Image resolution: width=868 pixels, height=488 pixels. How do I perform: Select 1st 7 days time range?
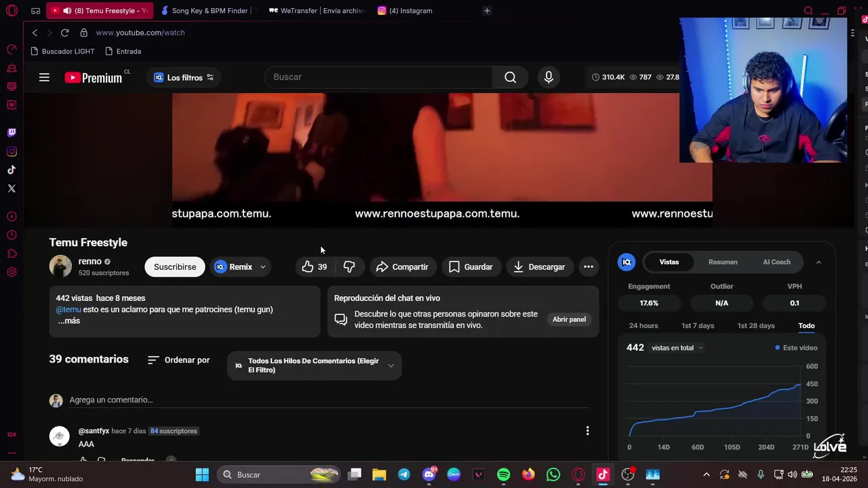(698, 326)
